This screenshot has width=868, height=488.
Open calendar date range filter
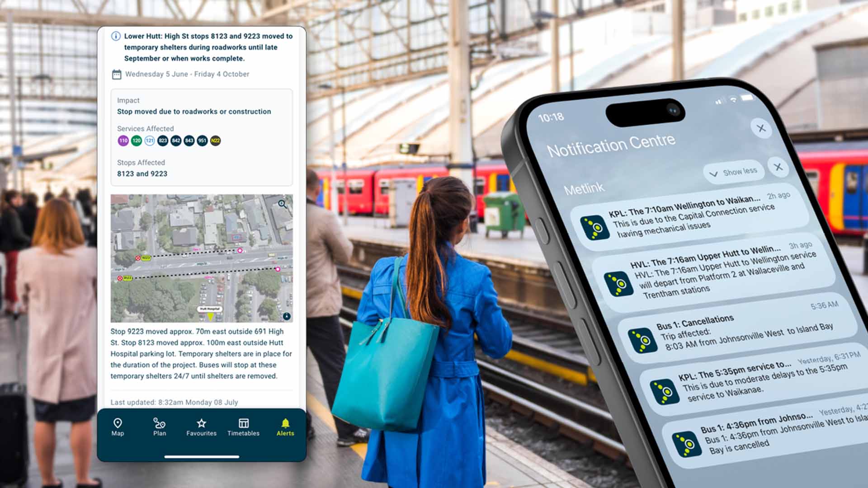point(118,74)
